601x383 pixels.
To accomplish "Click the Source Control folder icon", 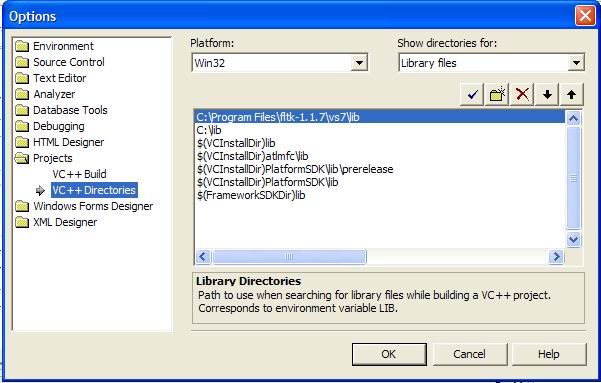I will coord(22,62).
